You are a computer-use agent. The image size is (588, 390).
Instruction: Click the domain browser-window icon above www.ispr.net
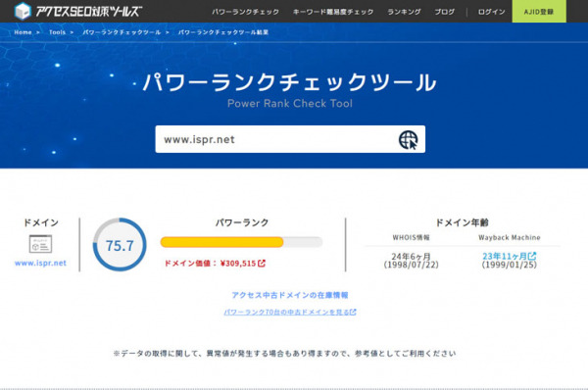click(40, 244)
